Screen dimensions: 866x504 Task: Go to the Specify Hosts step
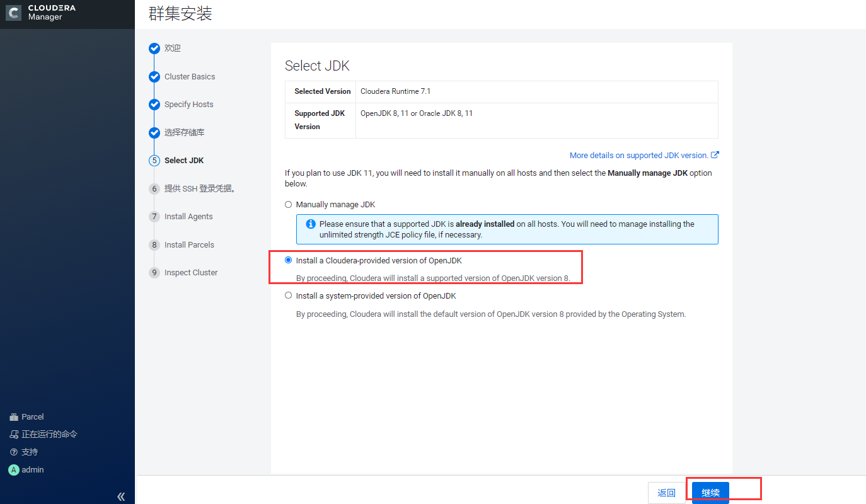pyautogui.click(x=189, y=105)
